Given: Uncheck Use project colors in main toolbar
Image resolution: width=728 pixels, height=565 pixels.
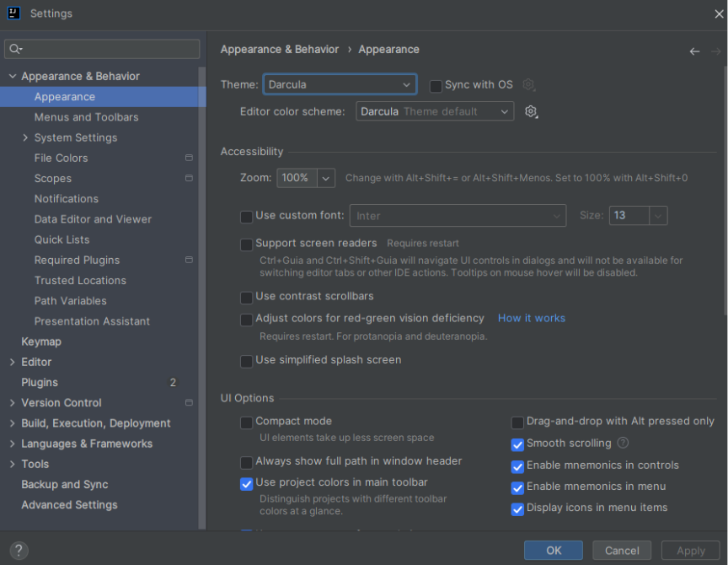Looking at the screenshot, I should (246, 484).
